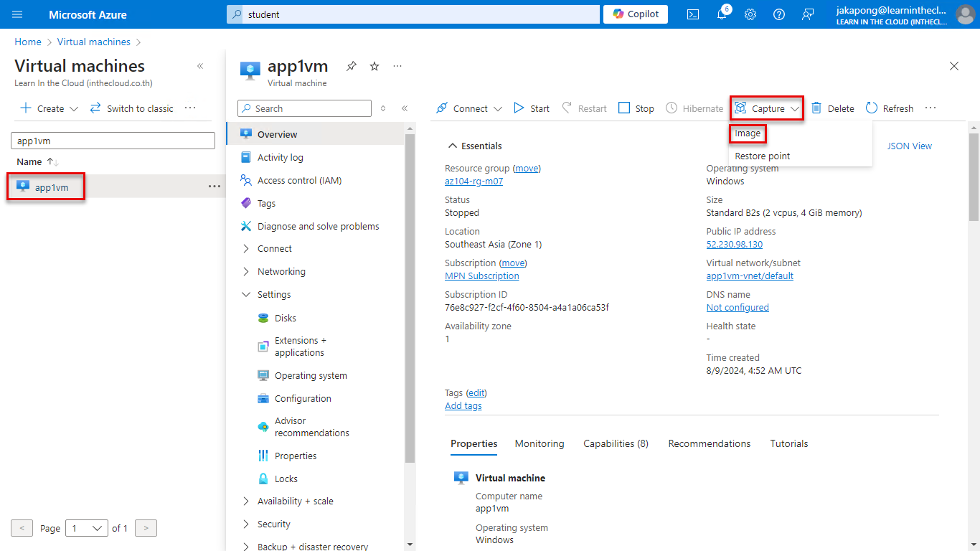The image size is (980, 551).
Task: Close the app1vm blade
Action: click(x=954, y=66)
